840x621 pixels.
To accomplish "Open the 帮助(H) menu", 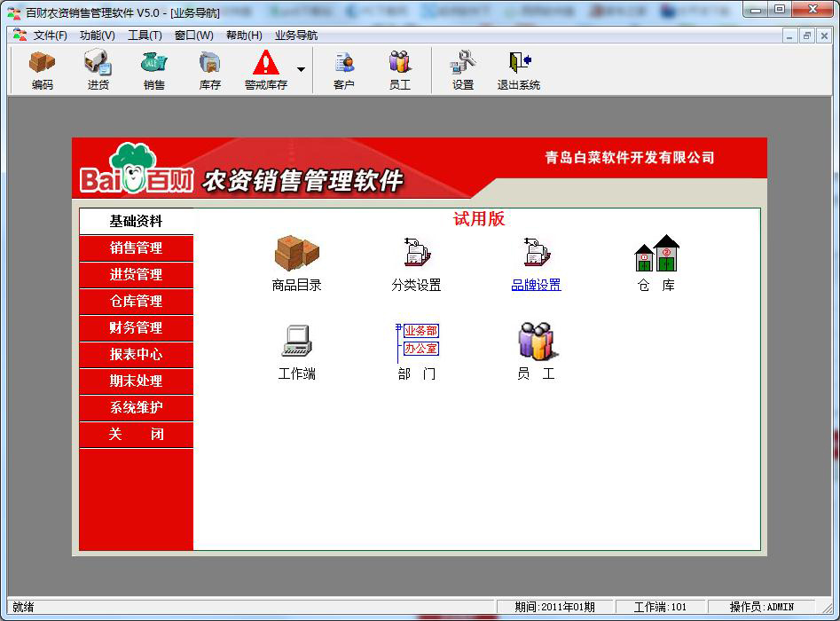I will pyautogui.click(x=244, y=35).
